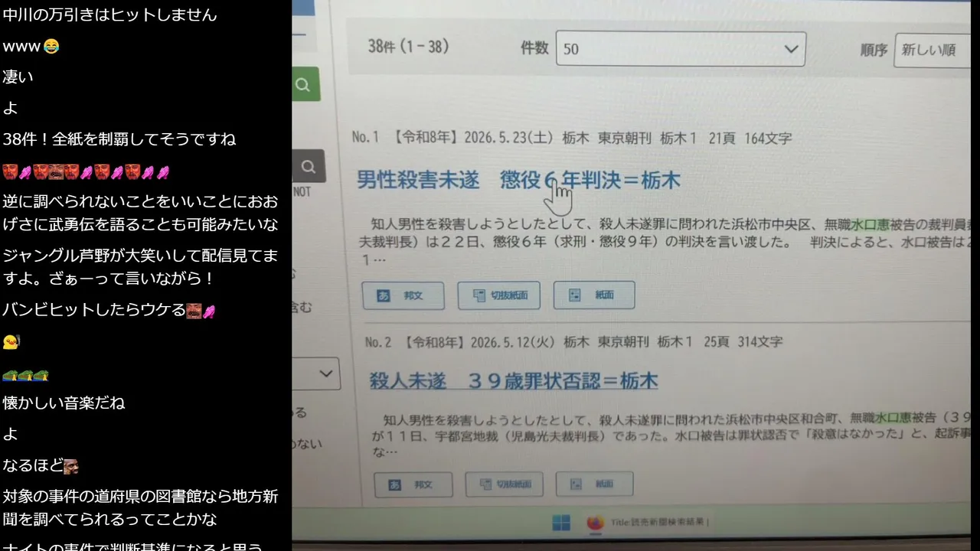The width and height of the screenshot is (980, 551).
Task: Click chat message なるほど
Action: [41, 465]
